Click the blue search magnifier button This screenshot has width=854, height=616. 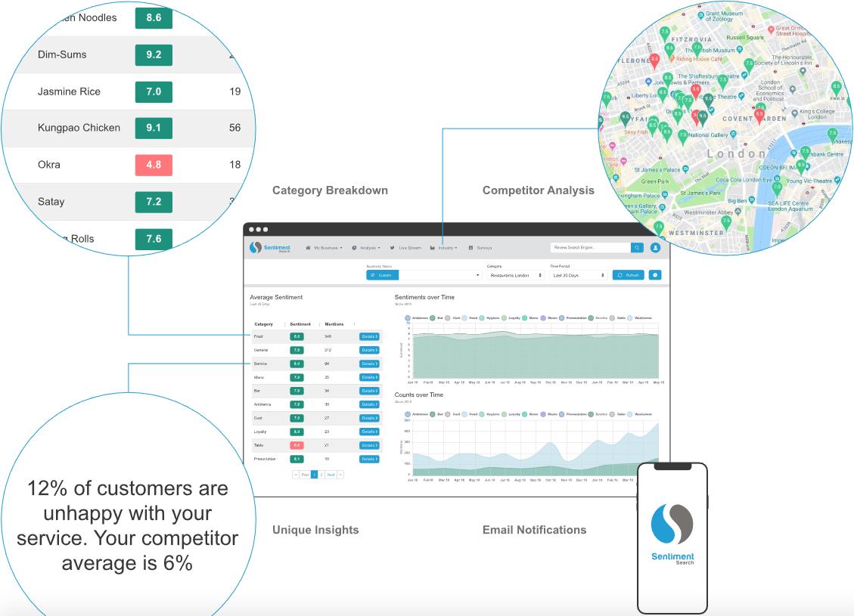(x=637, y=248)
